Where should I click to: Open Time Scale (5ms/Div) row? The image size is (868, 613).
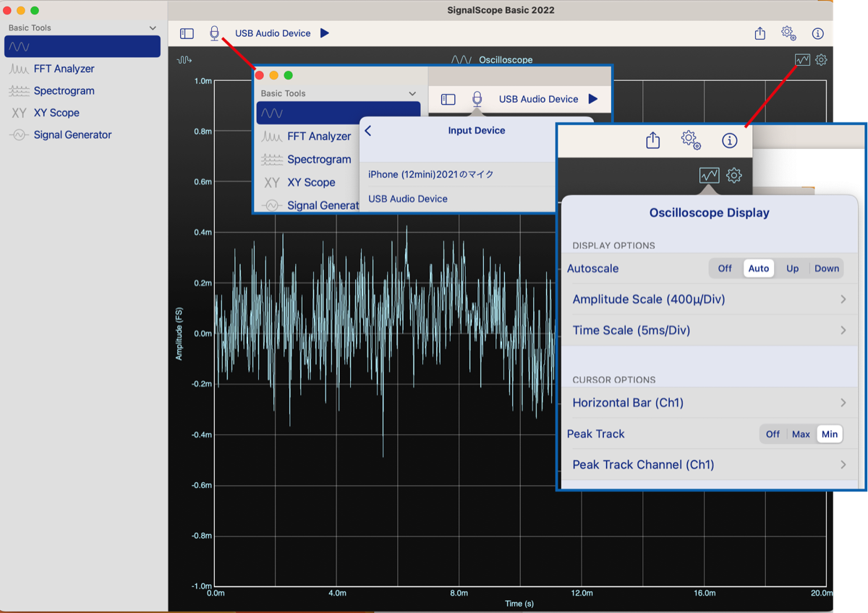(709, 330)
